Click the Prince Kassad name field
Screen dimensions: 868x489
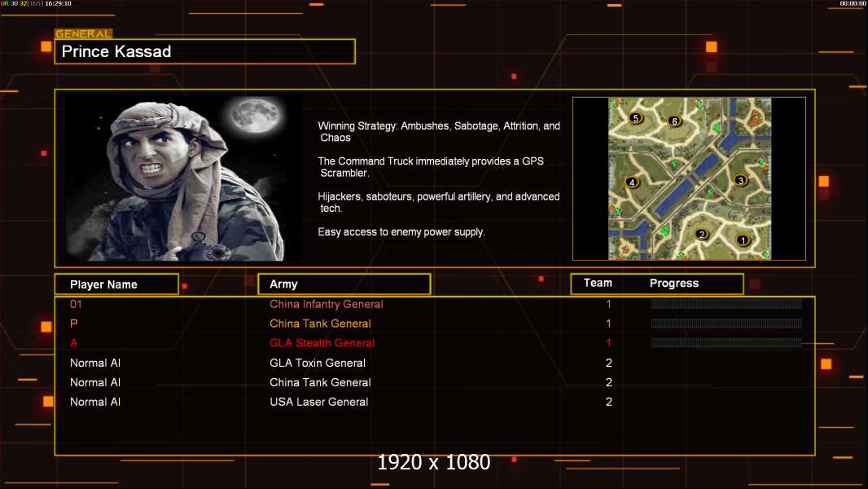click(205, 51)
